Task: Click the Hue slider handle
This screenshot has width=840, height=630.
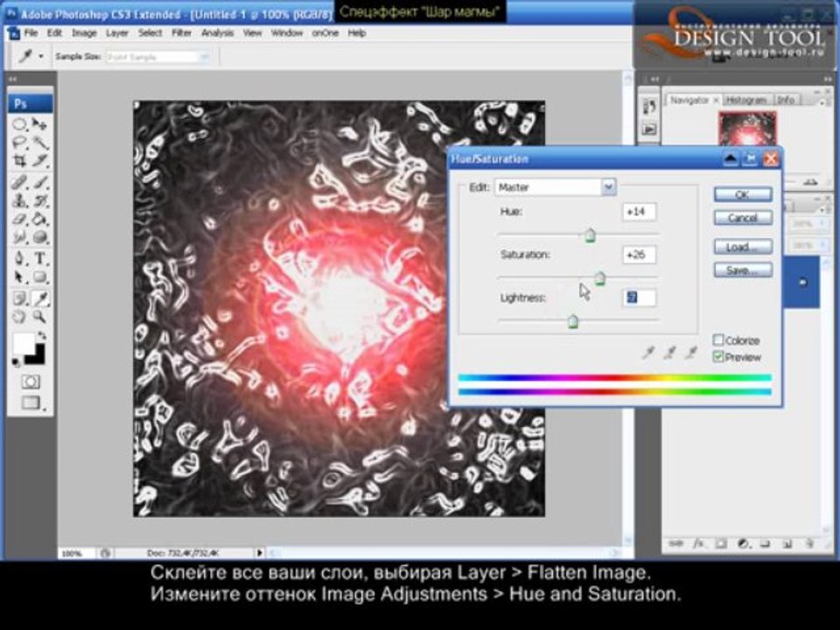Action: pyautogui.click(x=590, y=235)
